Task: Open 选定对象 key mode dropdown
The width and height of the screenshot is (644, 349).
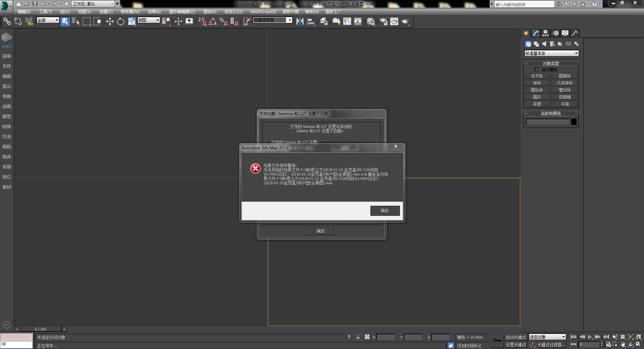Action: [x=547, y=337]
